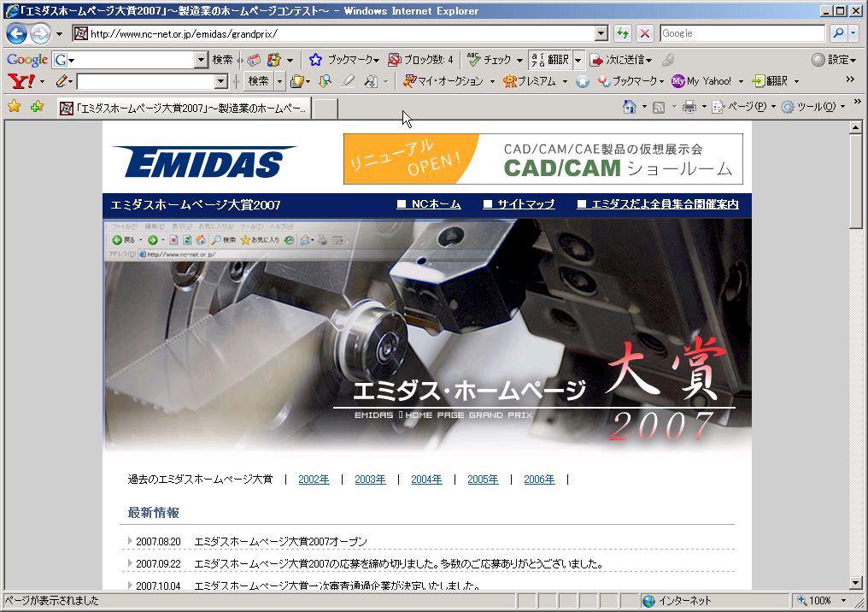The image size is (868, 612).
Task: Open the チェック dropdown arrow
Action: point(519,59)
